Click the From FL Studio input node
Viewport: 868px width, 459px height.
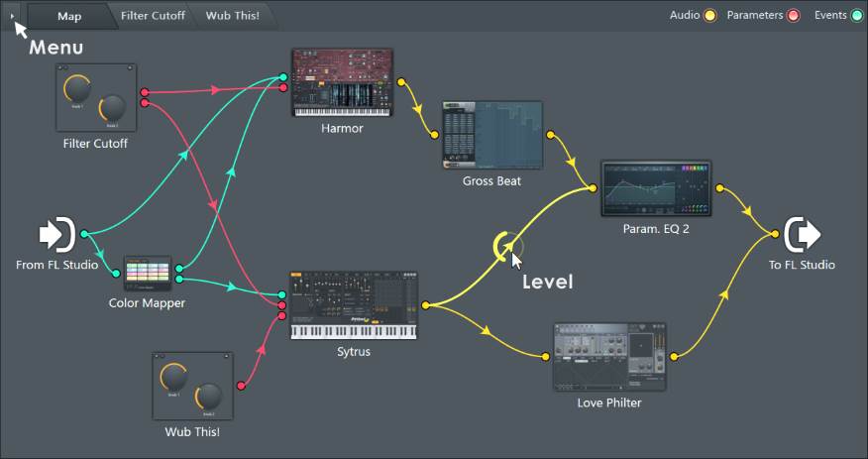56,234
